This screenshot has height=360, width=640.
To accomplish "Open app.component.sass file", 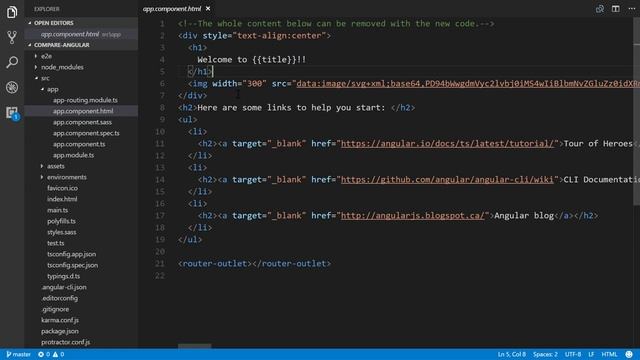I will tap(82, 122).
